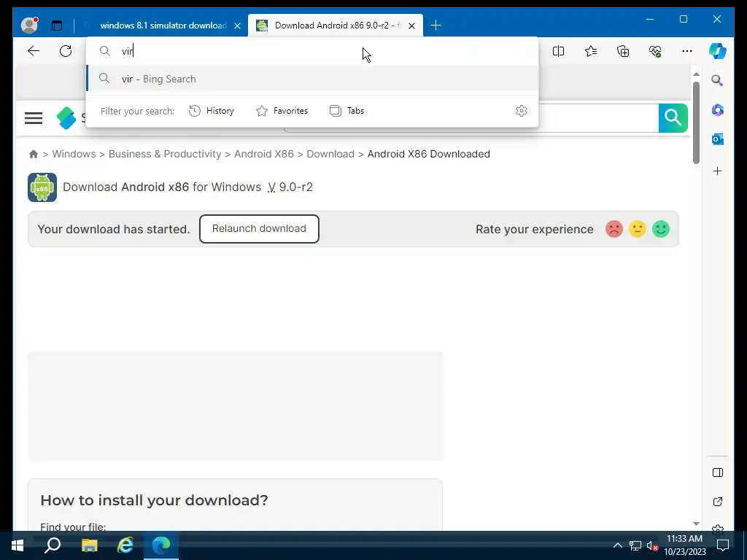Open File Explorer from taskbar

click(89, 545)
